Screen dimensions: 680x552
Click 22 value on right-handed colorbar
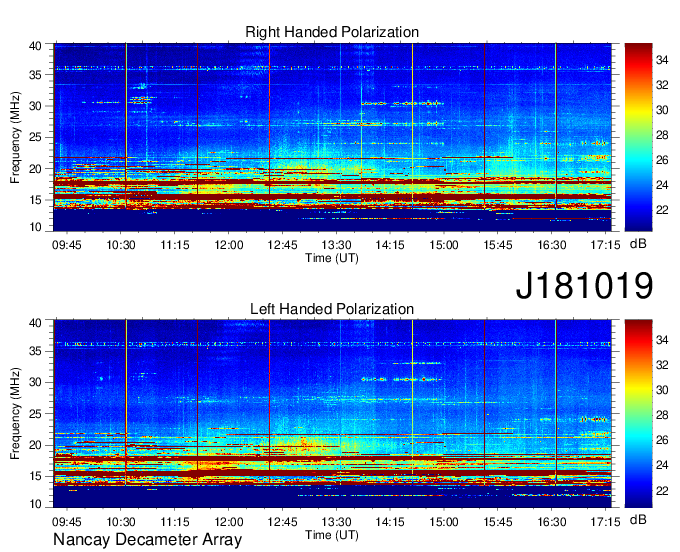pyautogui.click(x=662, y=210)
